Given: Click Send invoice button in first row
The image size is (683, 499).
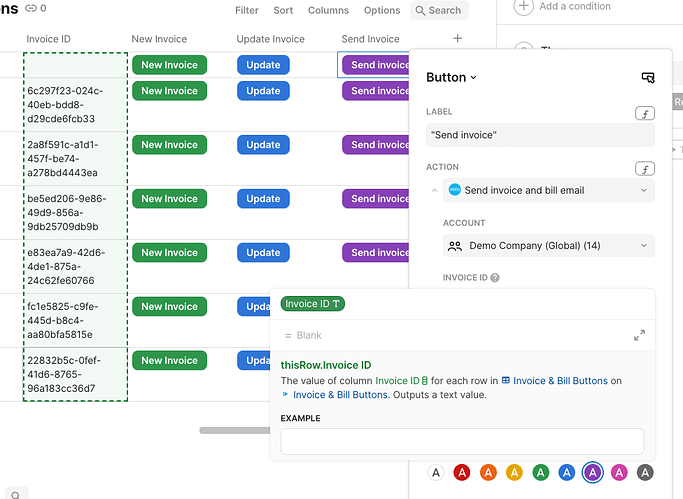Looking at the screenshot, I should point(375,65).
